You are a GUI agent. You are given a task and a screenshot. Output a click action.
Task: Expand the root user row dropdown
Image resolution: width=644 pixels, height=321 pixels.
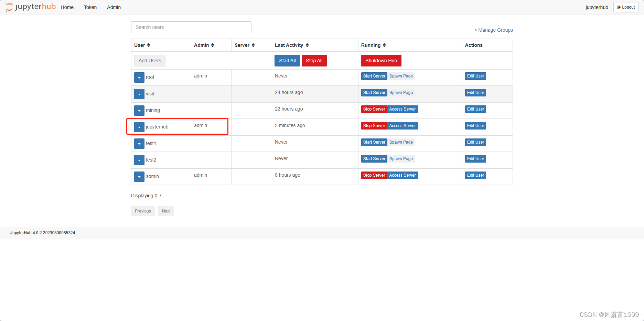[x=139, y=77]
